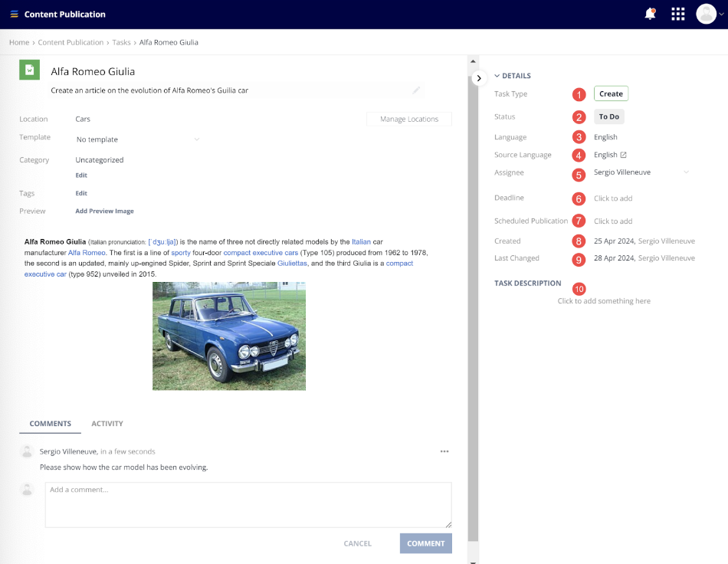The image size is (728, 564).
Task: Go to Tasks in the breadcrumb
Action: tap(121, 42)
